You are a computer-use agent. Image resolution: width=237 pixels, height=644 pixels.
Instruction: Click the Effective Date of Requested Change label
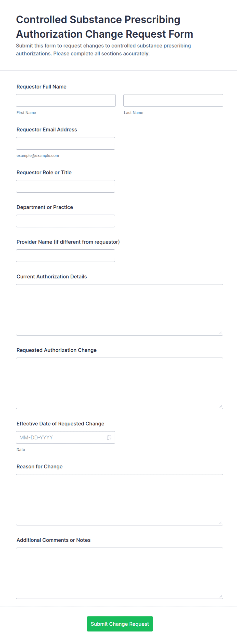click(x=60, y=424)
